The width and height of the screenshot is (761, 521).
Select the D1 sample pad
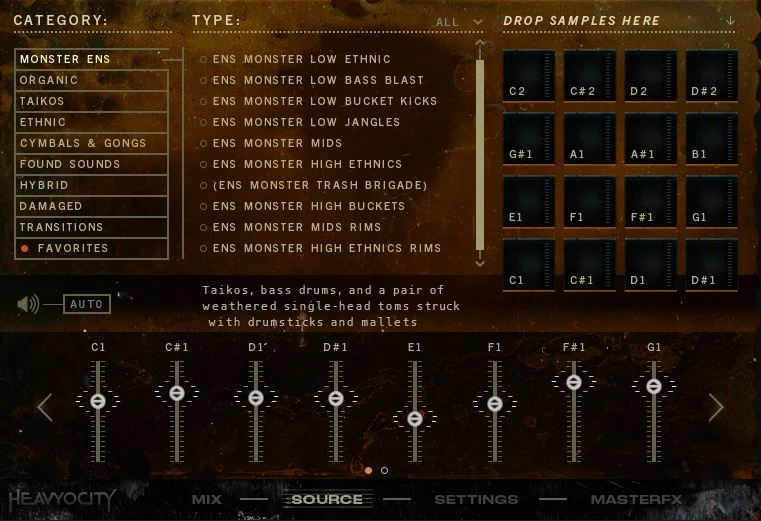click(x=650, y=265)
